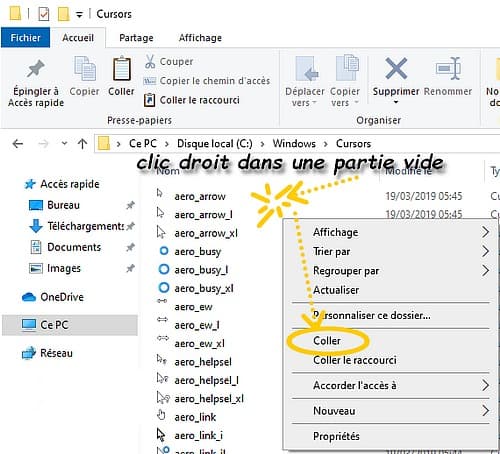Click the Coller clipboard icon in ribbon
500x454 pixels.
(x=122, y=69)
